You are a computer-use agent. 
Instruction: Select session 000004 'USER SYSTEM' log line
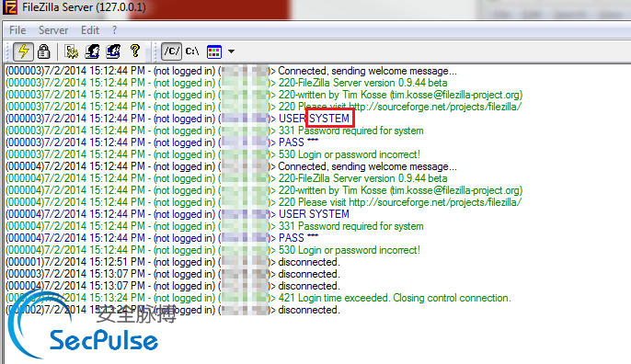click(x=178, y=214)
